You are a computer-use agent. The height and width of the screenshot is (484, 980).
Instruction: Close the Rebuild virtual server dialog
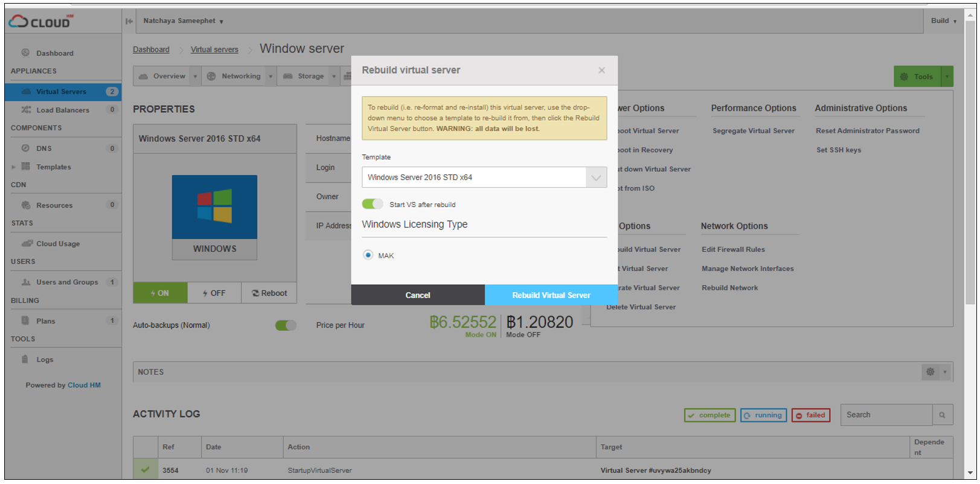pos(601,71)
